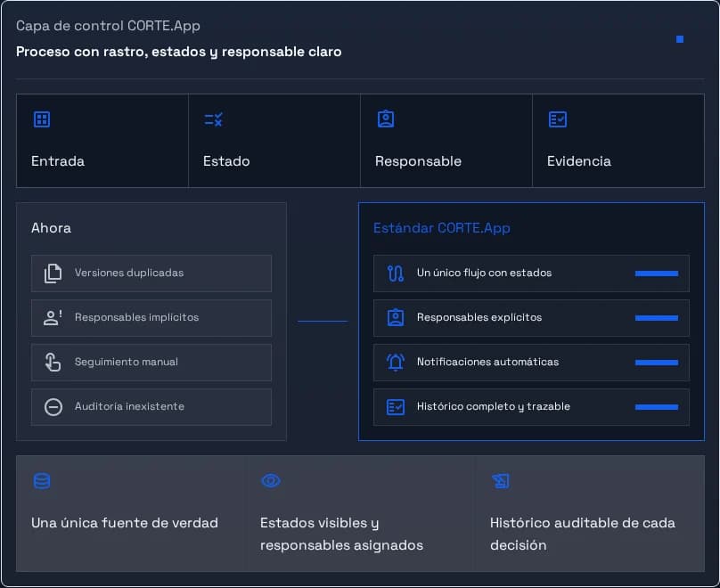Click the Un único flujo con estados text
The height and width of the screenshot is (588, 720).
pos(484,273)
